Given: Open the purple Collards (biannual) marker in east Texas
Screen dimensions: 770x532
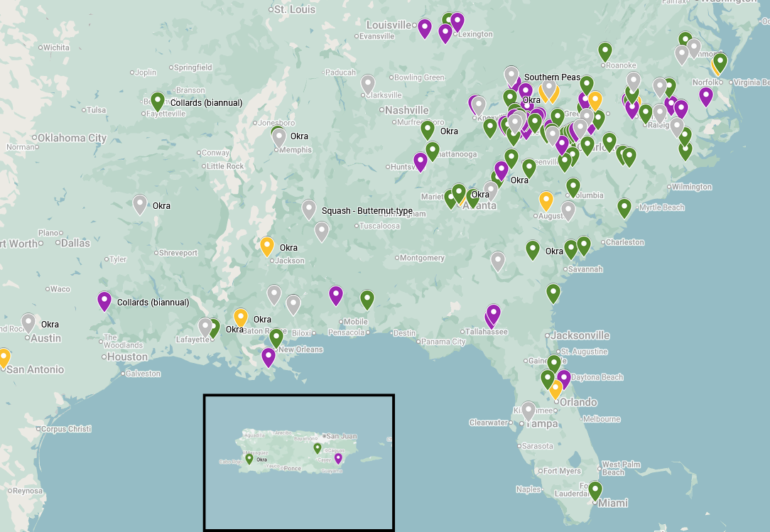Looking at the screenshot, I should coord(104,302).
